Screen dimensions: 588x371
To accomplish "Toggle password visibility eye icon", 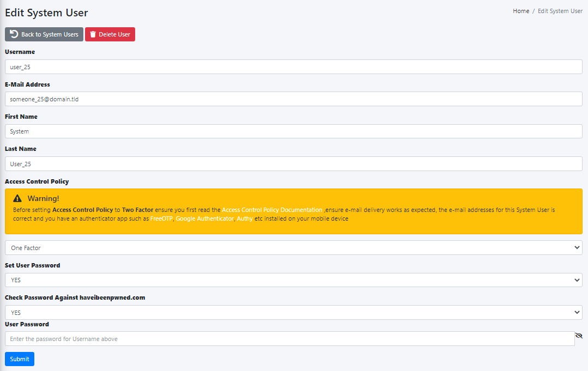I will [x=579, y=336].
